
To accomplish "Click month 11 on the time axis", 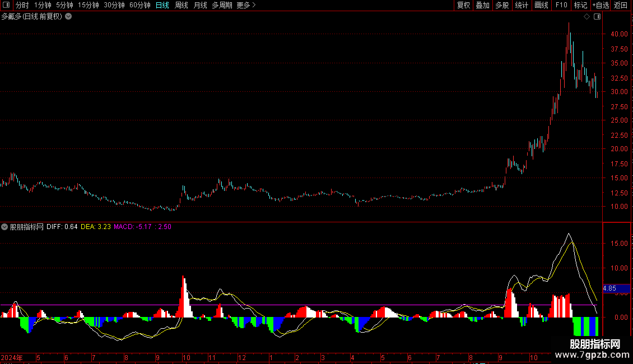I will [212, 357].
